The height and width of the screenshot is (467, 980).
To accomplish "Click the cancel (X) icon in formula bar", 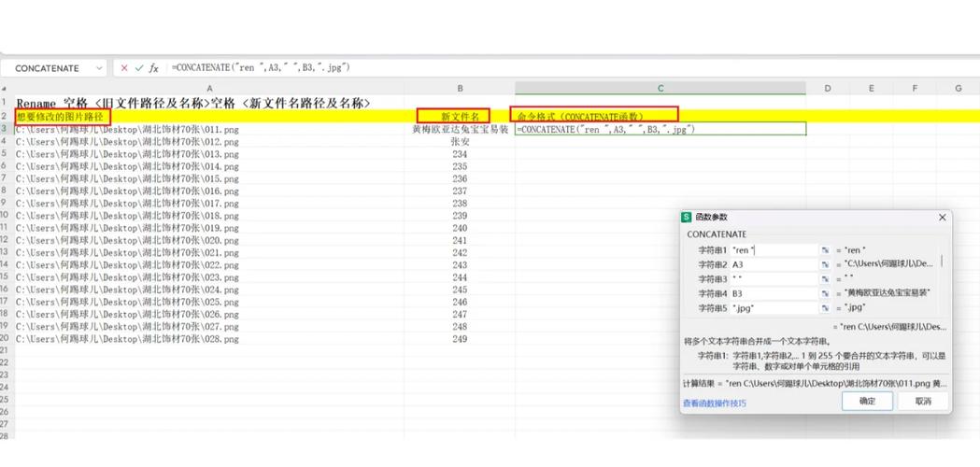I will point(124,68).
